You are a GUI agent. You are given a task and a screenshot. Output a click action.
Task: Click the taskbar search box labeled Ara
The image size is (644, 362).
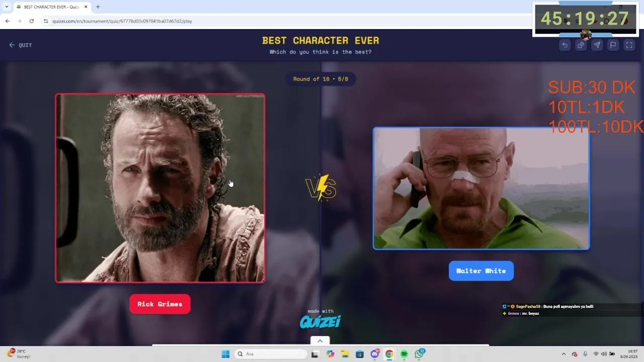pos(271,354)
